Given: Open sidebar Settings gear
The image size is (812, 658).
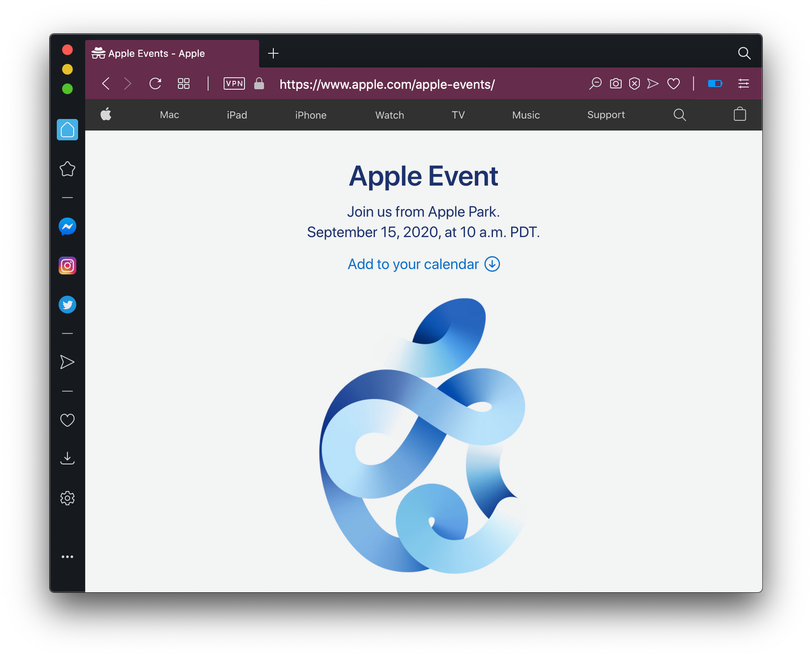Looking at the screenshot, I should tap(68, 498).
